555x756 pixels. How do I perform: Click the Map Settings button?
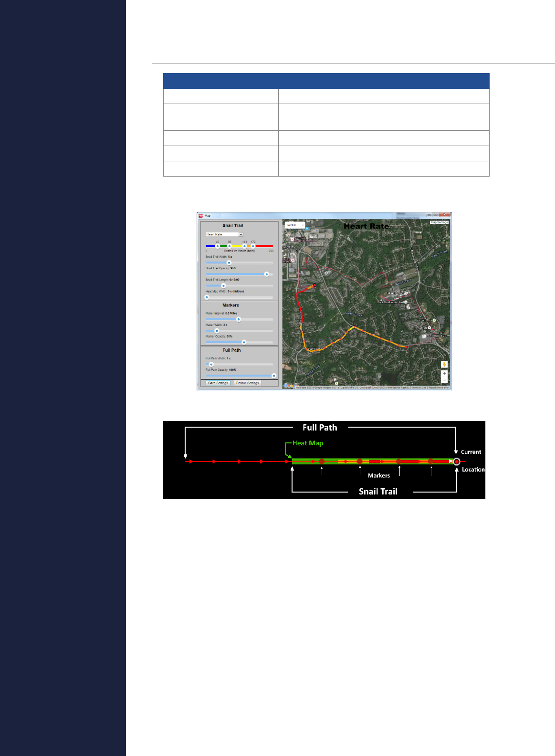click(439, 222)
